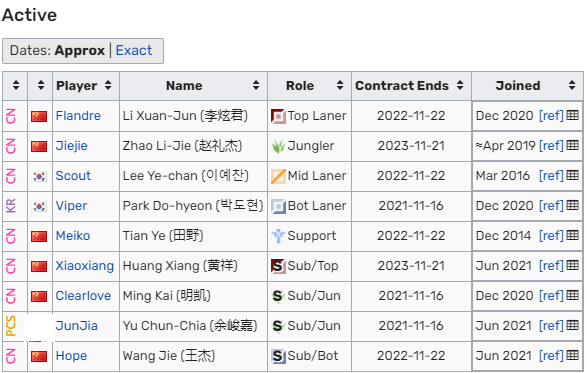Click the China flag in Meiko's row
Viewport: 587px width, 373px height.
39,236
